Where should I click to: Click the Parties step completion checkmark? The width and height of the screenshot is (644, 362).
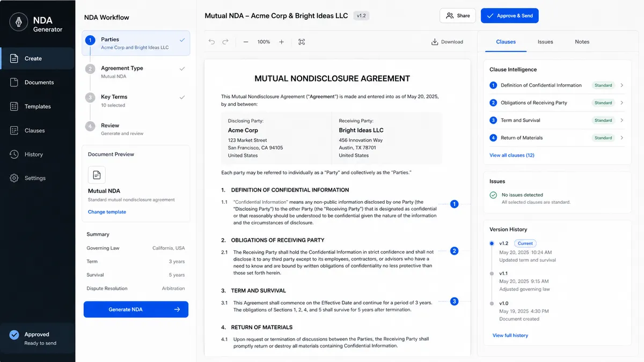[x=182, y=40]
